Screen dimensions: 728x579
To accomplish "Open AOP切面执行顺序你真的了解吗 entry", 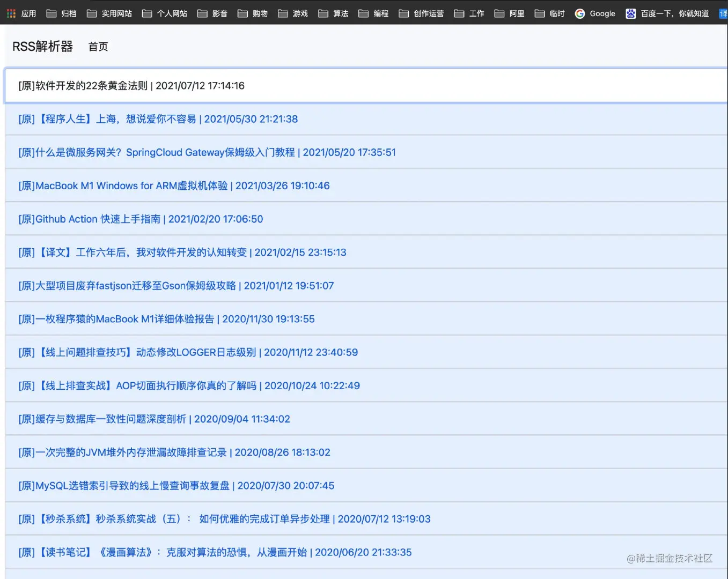I will pos(366,385).
